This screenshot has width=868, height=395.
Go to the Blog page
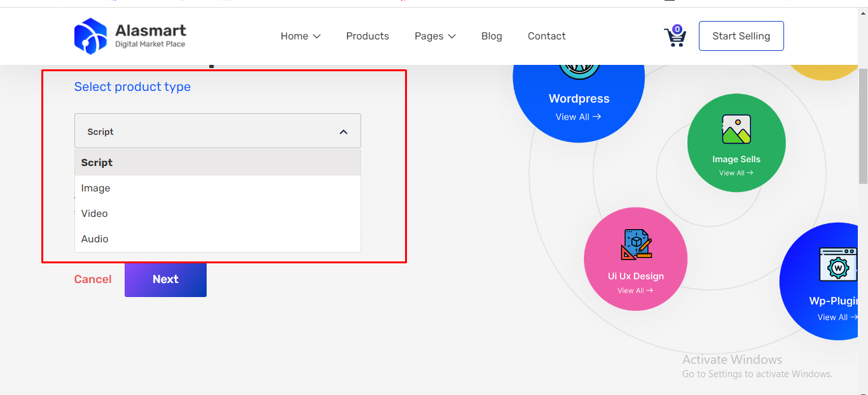[492, 36]
